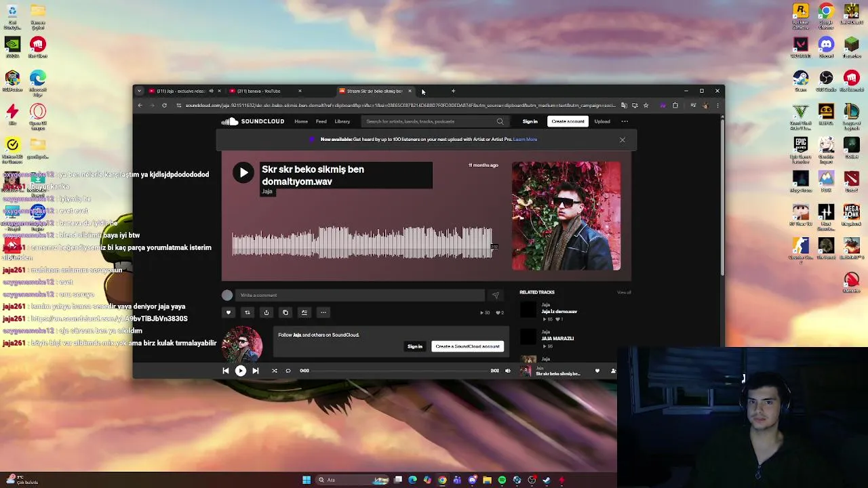Skip to next track in bottom player

256,371
